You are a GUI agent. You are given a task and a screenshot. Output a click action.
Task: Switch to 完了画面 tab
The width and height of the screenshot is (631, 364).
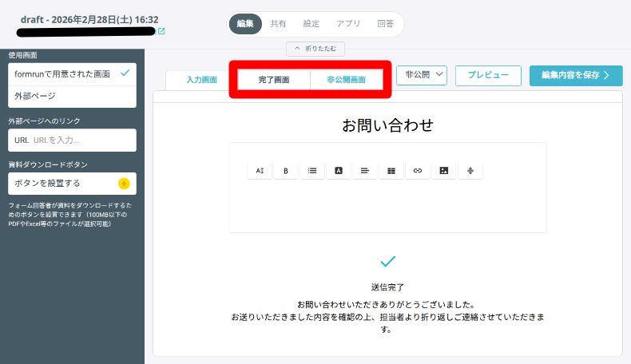[x=274, y=80]
